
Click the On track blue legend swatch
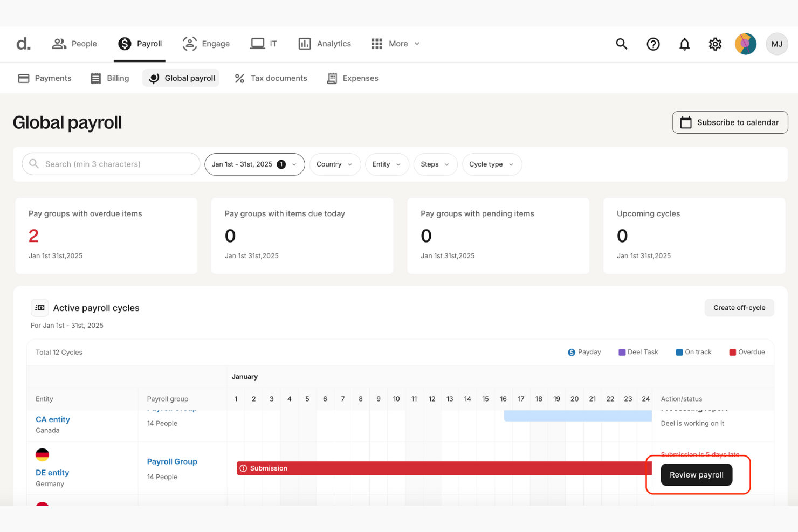pyautogui.click(x=679, y=352)
